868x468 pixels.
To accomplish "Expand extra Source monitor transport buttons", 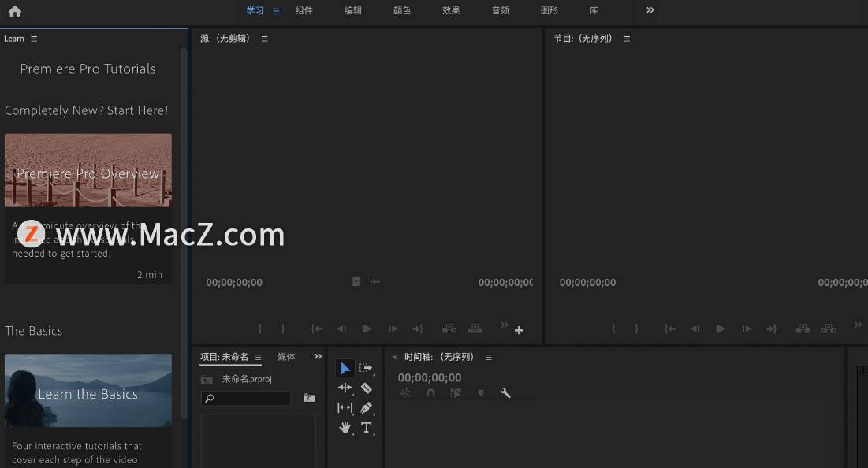I will click(505, 325).
